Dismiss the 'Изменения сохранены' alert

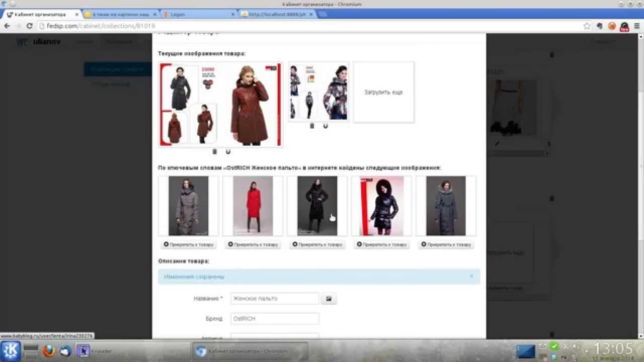(x=471, y=276)
